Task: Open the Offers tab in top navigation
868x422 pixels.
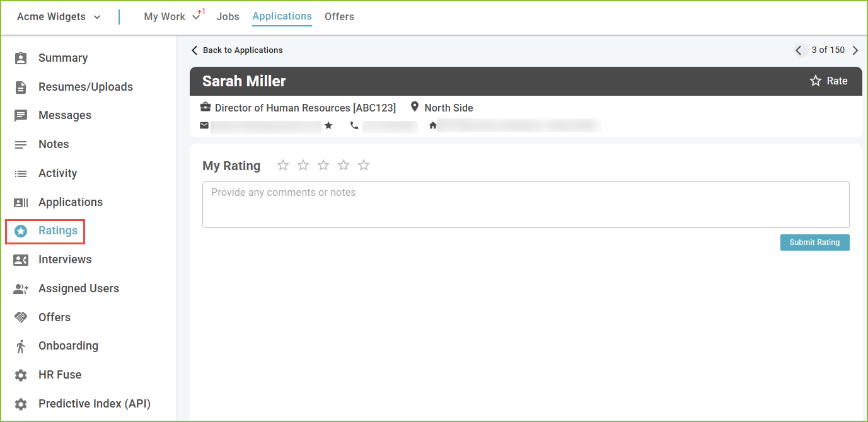Action: (x=339, y=17)
